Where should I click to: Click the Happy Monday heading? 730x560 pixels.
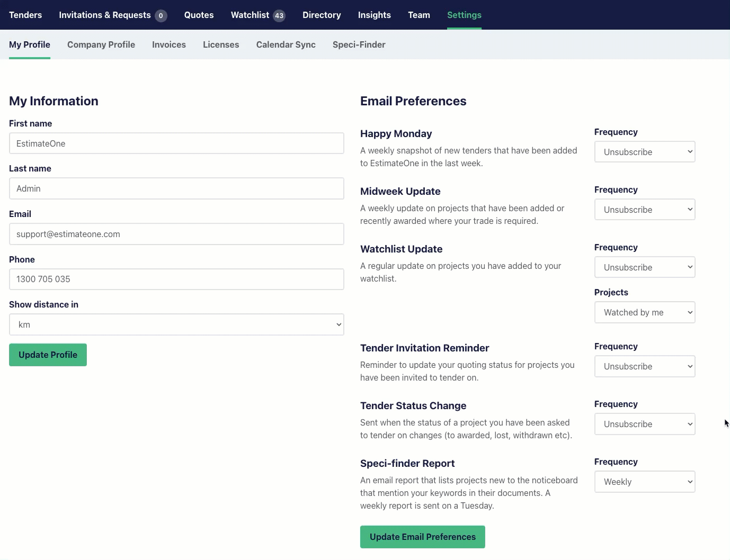[396, 134]
